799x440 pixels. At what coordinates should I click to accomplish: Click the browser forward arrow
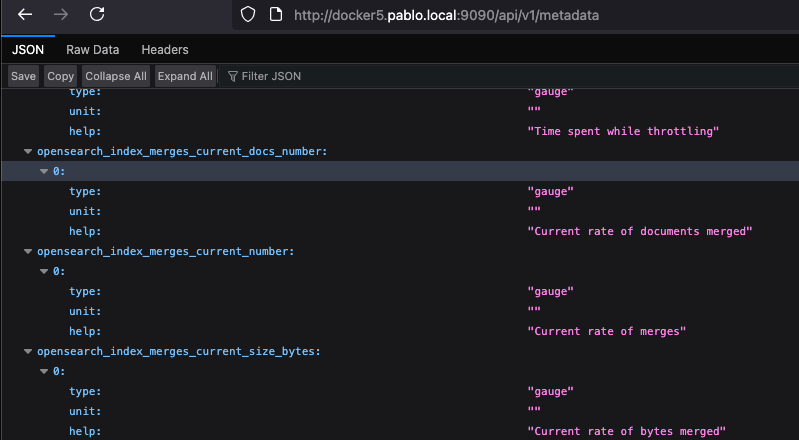[61, 14]
